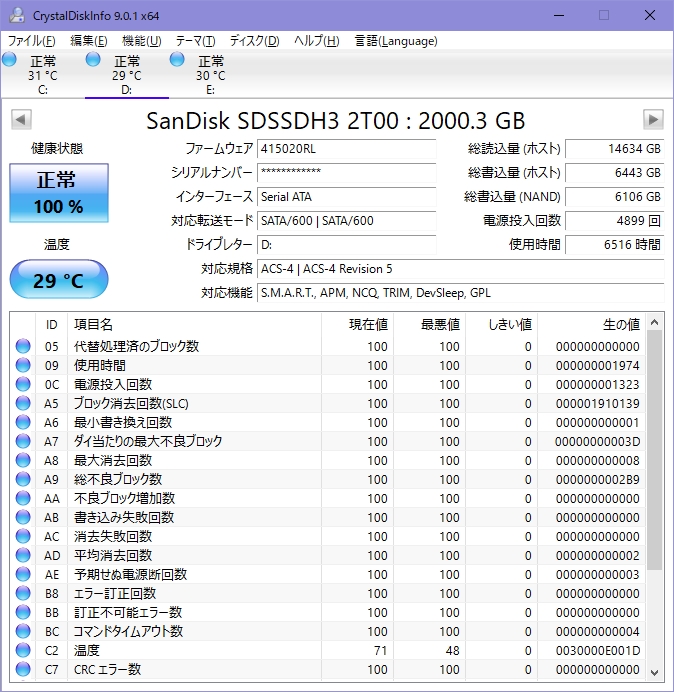This screenshot has height=692, width=674.
Task: Select the D: drive tab at 29 °C
Action: 127,74
